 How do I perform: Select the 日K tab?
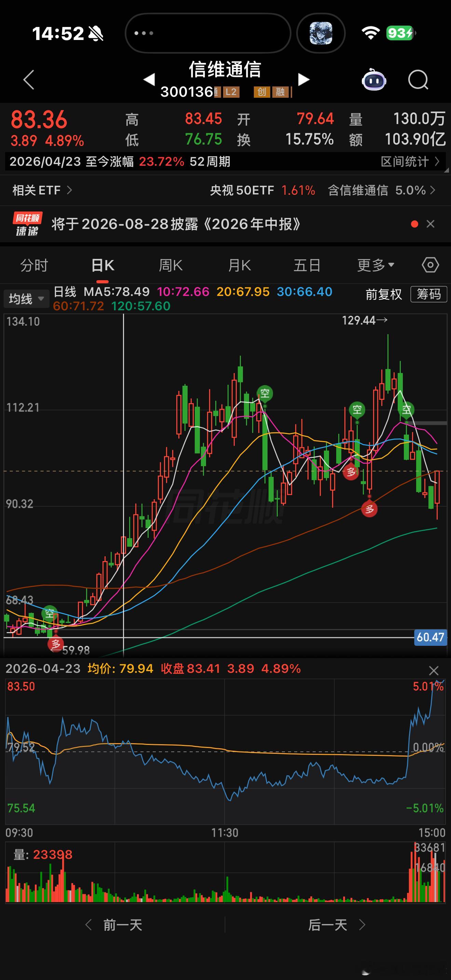[103, 265]
